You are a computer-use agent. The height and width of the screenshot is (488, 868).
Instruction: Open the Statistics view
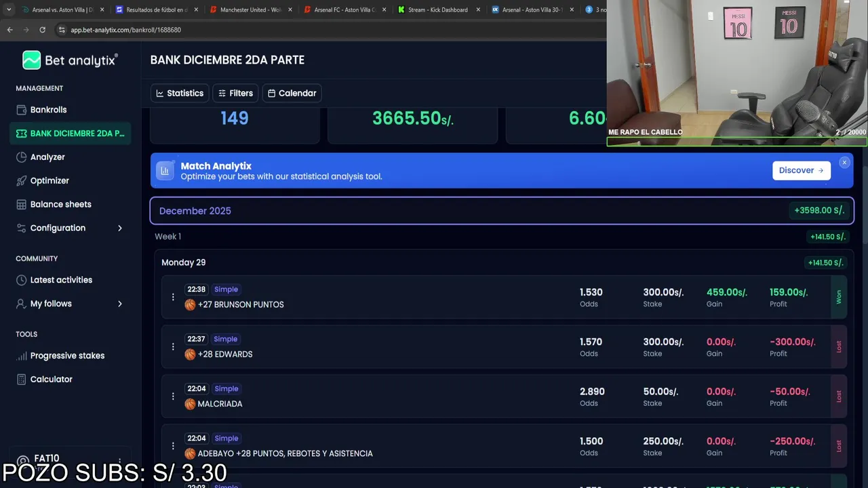(x=180, y=94)
